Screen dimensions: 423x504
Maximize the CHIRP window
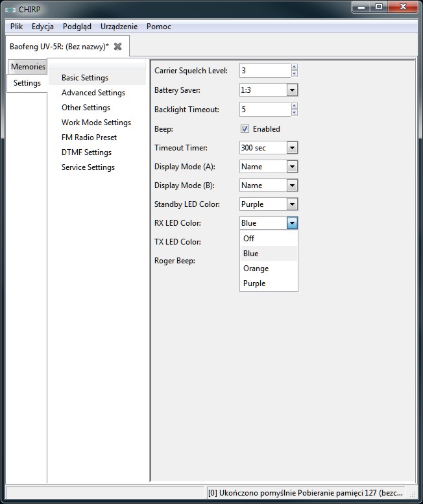click(x=379, y=7)
